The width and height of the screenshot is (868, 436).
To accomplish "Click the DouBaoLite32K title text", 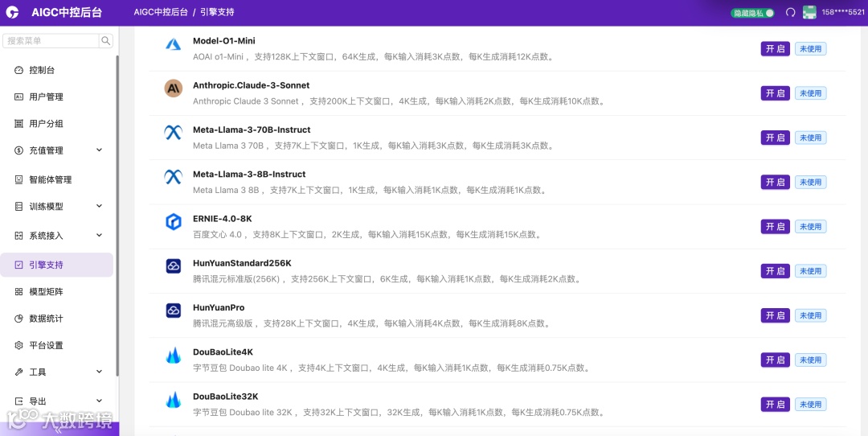I will pyautogui.click(x=225, y=397).
